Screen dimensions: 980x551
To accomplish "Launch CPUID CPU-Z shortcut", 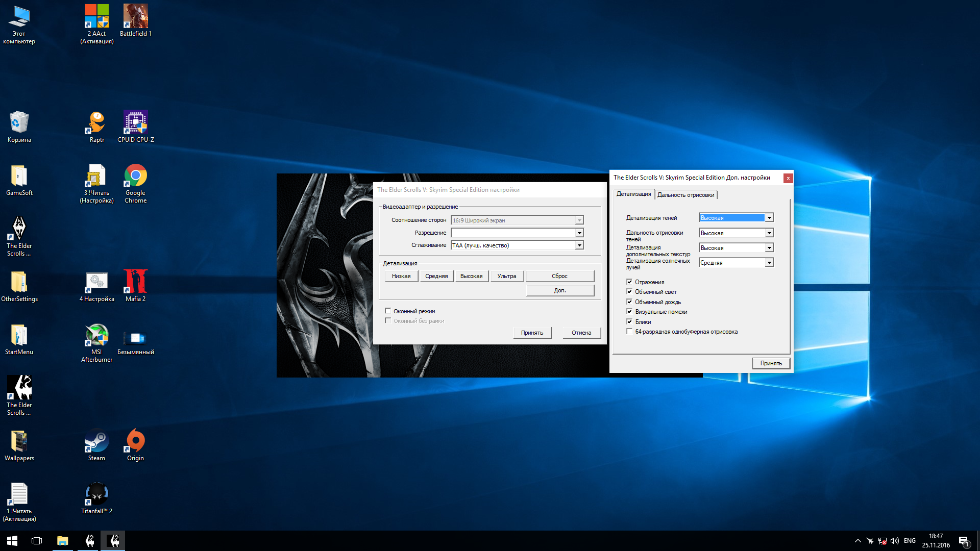I will [x=135, y=127].
